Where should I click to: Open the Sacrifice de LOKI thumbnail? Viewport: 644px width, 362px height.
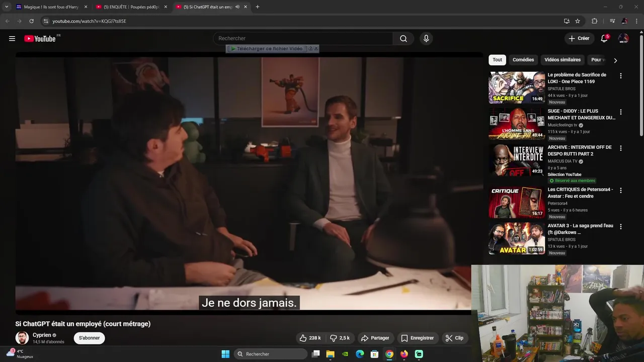click(x=517, y=87)
